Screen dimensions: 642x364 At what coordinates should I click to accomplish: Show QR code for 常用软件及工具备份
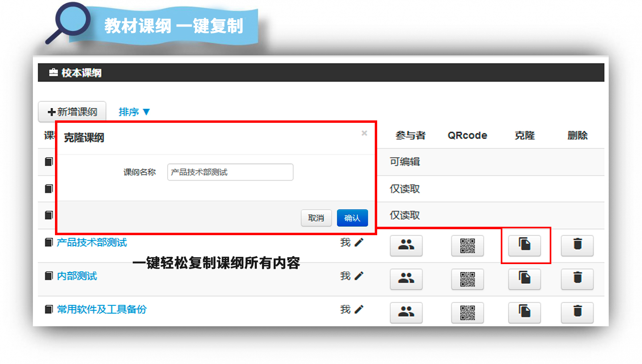pos(467,312)
